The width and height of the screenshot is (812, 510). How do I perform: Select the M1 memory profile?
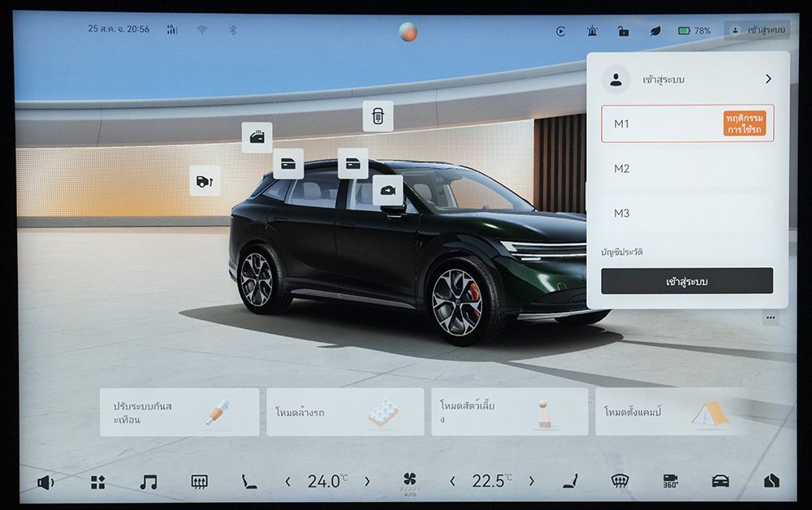687,123
